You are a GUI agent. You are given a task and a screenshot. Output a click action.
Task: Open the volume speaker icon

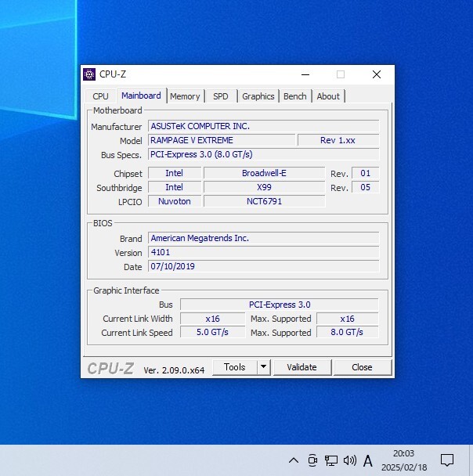[x=349, y=460]
